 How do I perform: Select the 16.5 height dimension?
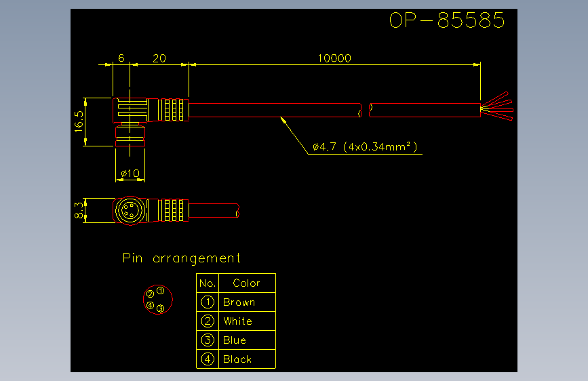[79, 121]
